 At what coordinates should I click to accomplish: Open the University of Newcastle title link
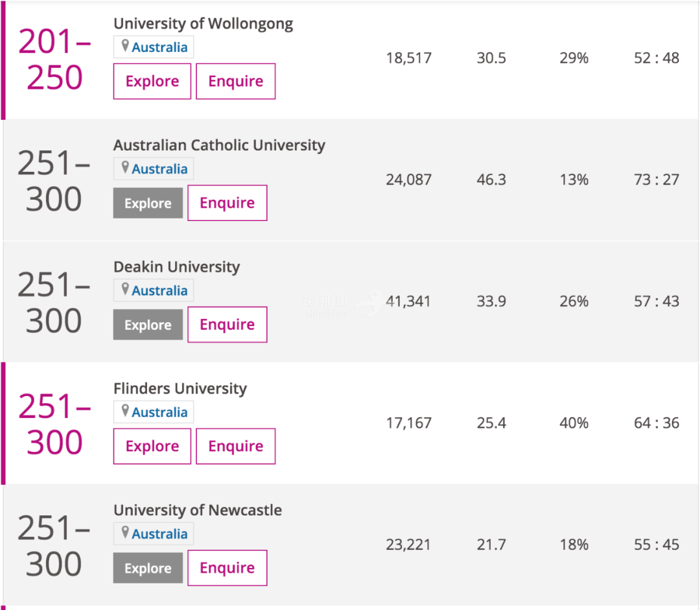(198, 510)
